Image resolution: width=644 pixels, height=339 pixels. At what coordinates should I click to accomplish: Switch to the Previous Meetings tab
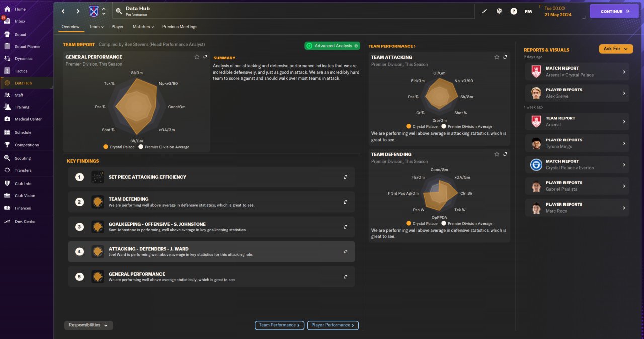tap(180, 27)
